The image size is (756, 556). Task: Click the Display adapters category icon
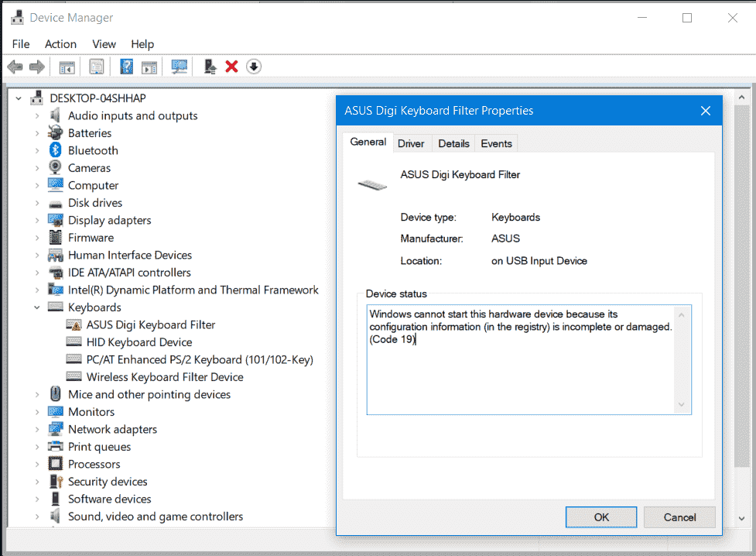point(56,220)
